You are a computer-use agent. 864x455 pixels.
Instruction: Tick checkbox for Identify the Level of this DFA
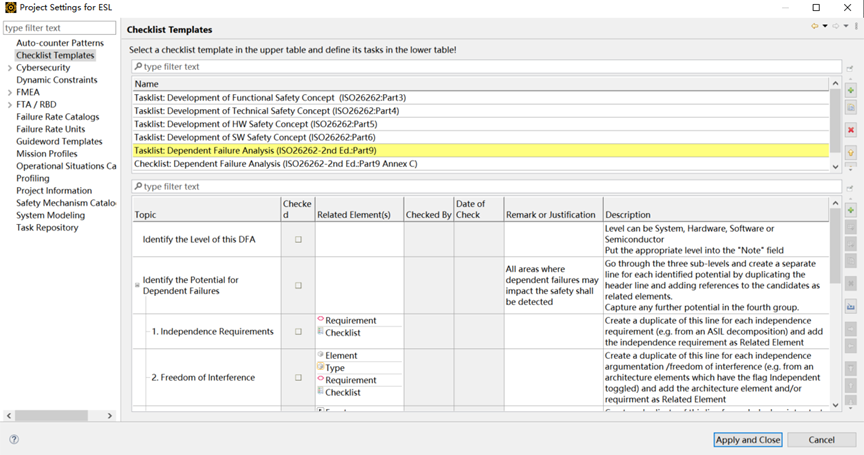point(298,240)
